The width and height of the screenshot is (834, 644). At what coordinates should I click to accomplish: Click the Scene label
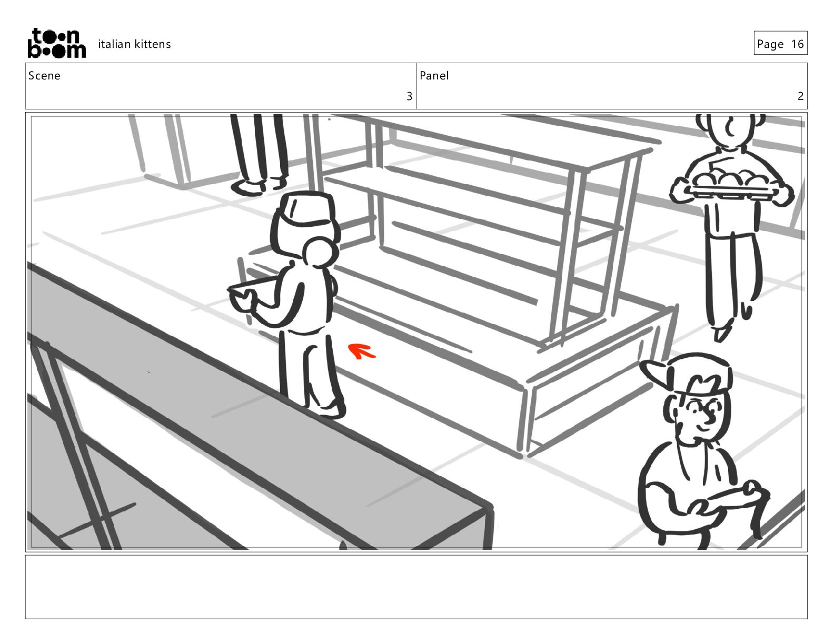coord(44,76)
